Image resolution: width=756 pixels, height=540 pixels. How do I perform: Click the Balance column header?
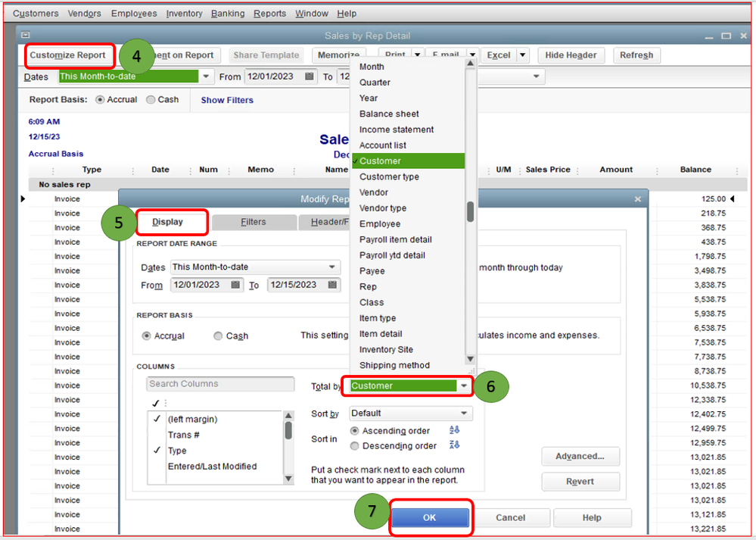[695, 170]
